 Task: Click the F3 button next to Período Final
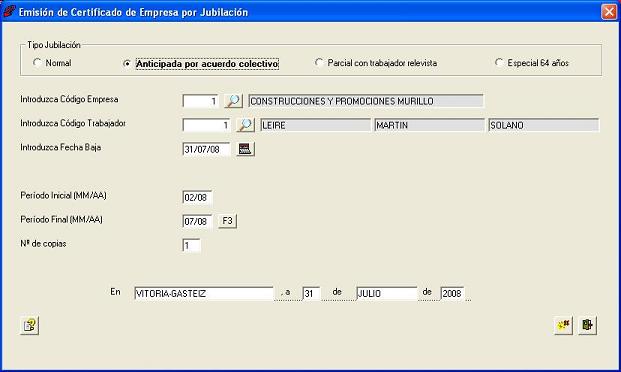tap(227, 221)
